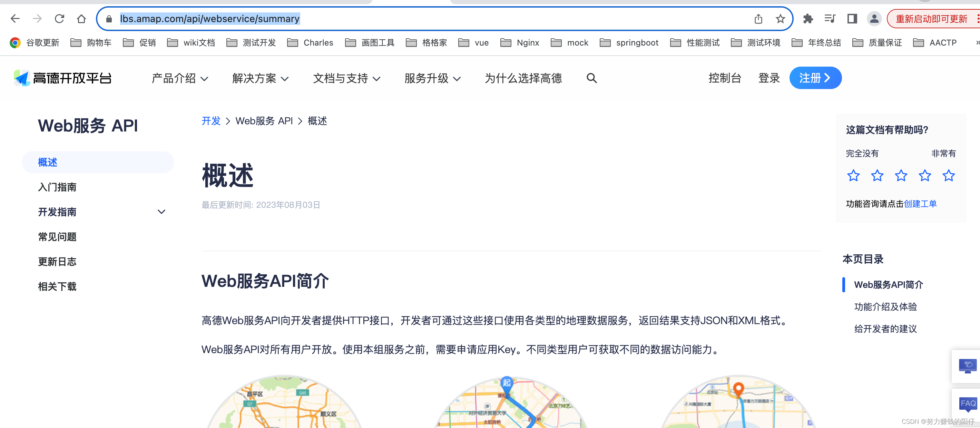Click 注册 registration button

tap(814, 77)
